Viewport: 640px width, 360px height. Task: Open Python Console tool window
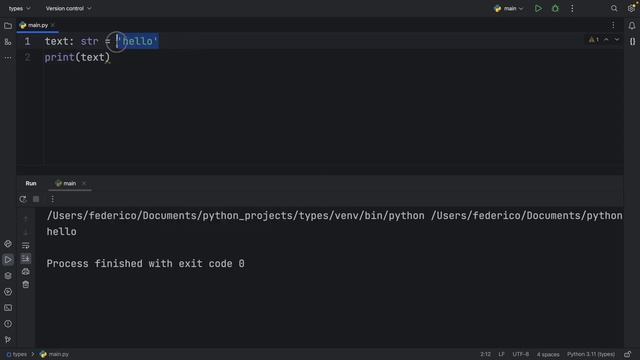pyautogui.click(x=8, y=244)
